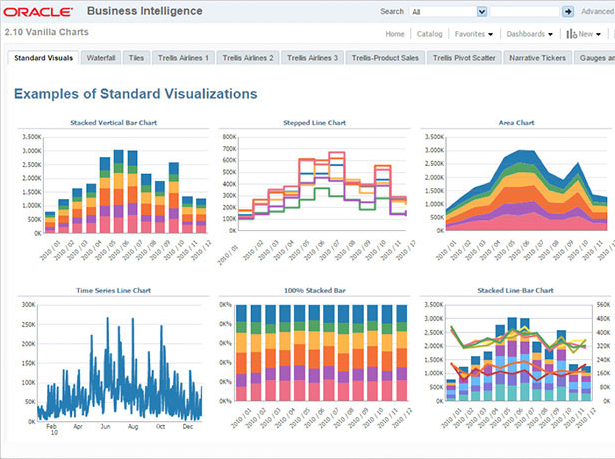Select the Standard Visuals tab

[44, 58]
